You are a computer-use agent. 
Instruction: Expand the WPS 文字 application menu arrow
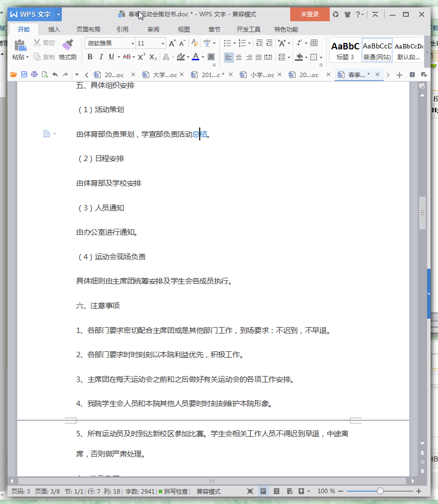[x=58, y=14]
